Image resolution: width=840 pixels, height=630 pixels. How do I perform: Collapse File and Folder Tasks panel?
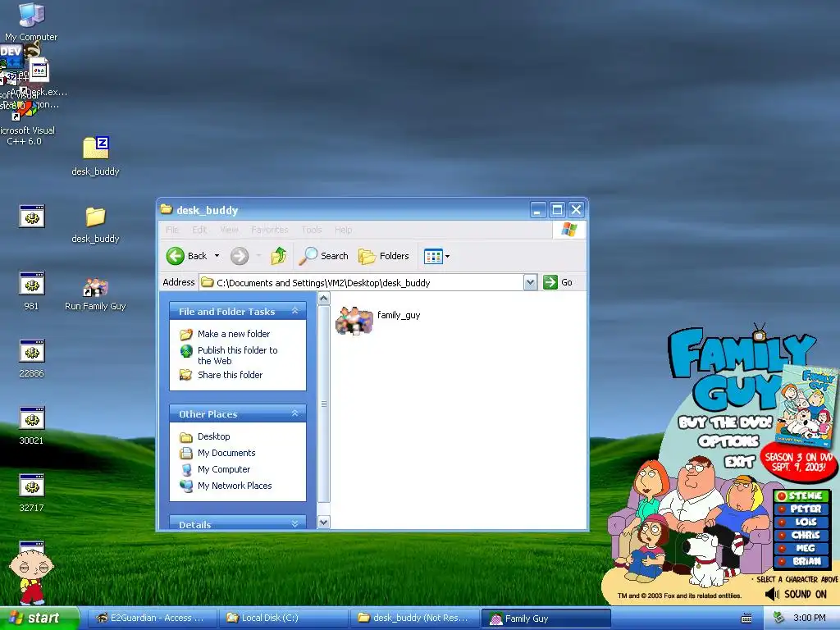point(294,311)
